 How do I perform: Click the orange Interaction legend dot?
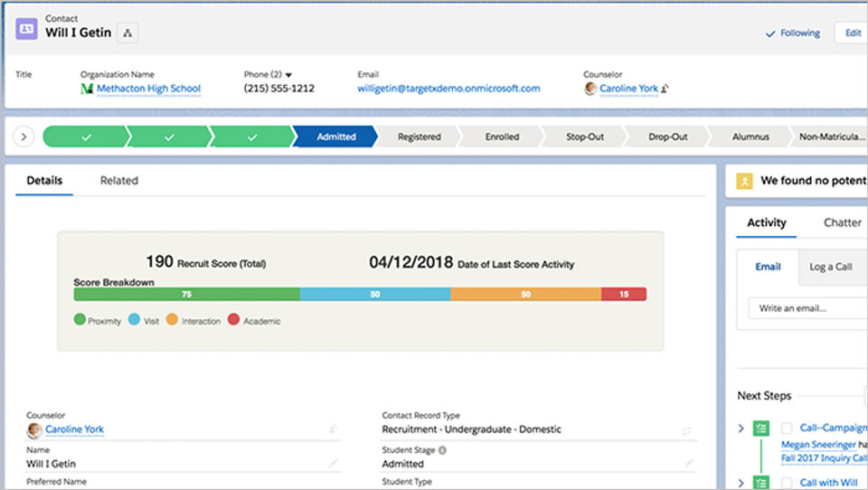(x=172, y=319)
